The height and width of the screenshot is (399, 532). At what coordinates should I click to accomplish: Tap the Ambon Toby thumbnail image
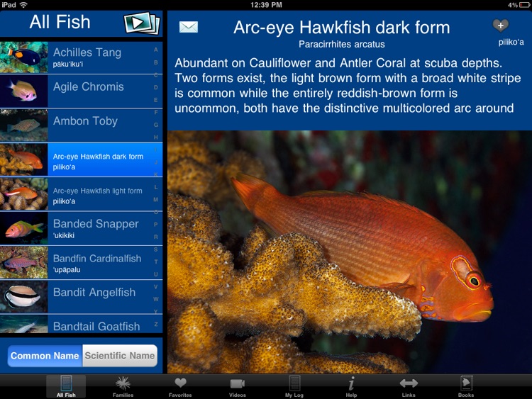(23, 125)
